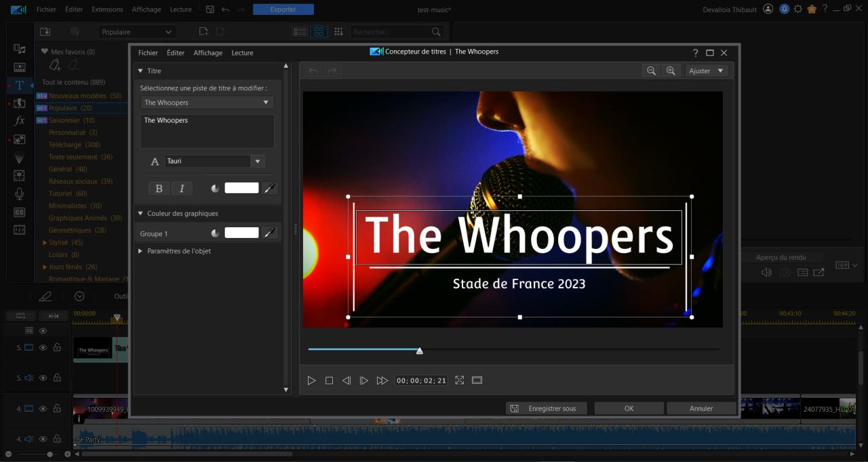Open the Effects room (fx icon)

point(20,121)
